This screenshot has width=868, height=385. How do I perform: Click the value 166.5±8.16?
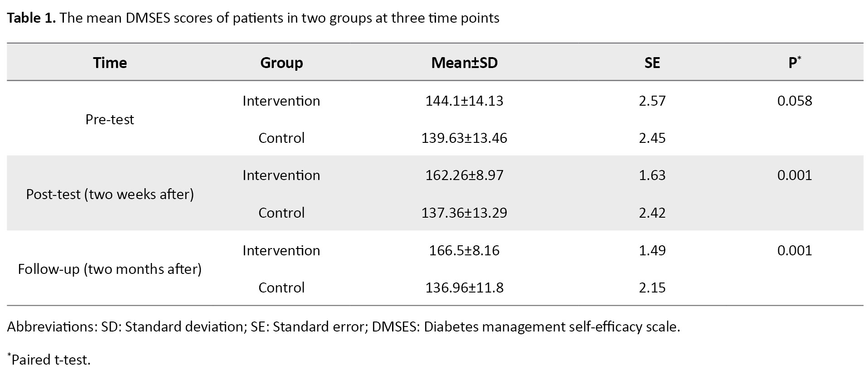click(464, 250)
